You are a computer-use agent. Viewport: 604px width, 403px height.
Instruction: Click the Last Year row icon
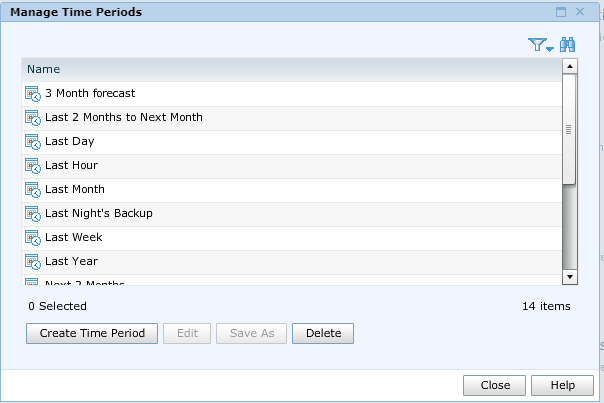pyautogui.click(x=33, y=262)
